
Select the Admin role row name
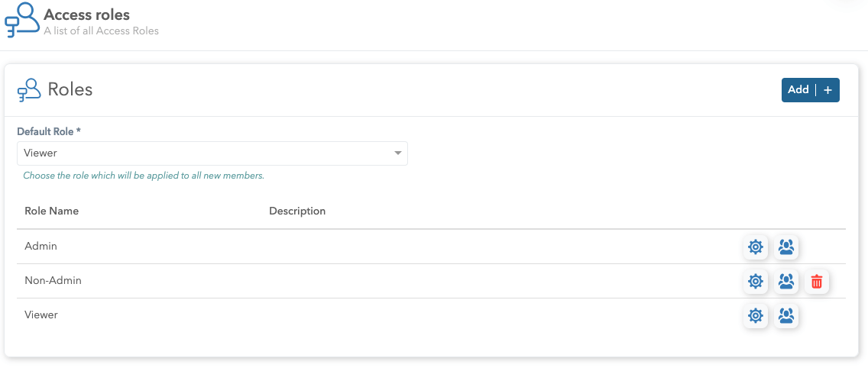pyautogui.click(x=40, y=247)
